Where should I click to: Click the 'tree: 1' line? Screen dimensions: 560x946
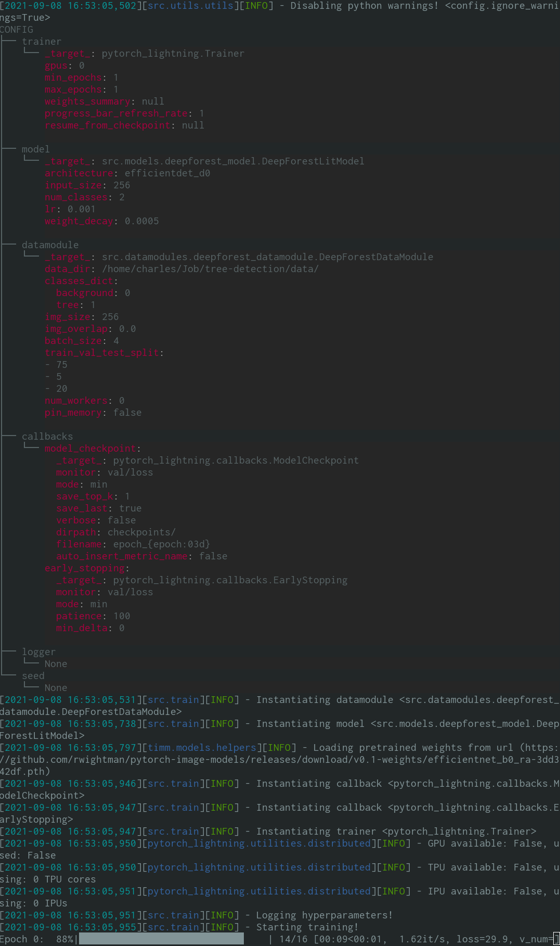pos(76,305)
